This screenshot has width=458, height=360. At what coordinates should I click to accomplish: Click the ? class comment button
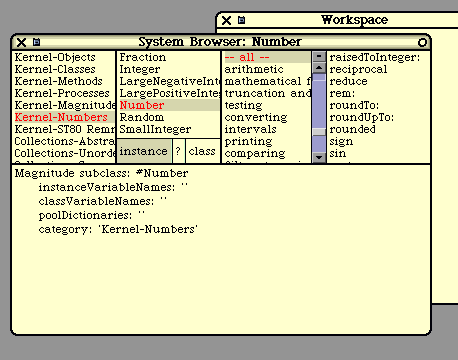[178, 151]
